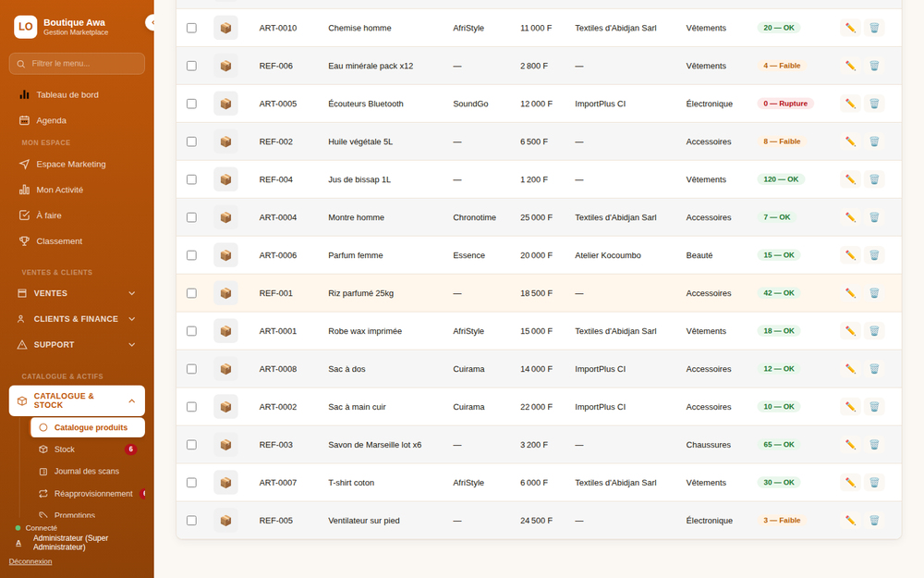924x578 pixels.
Task: Open Mon Activité page
Action: point(77,190)
